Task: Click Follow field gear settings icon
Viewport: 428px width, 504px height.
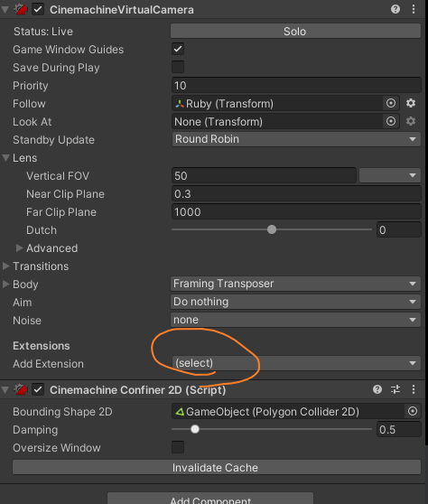Action: (411, 103)
